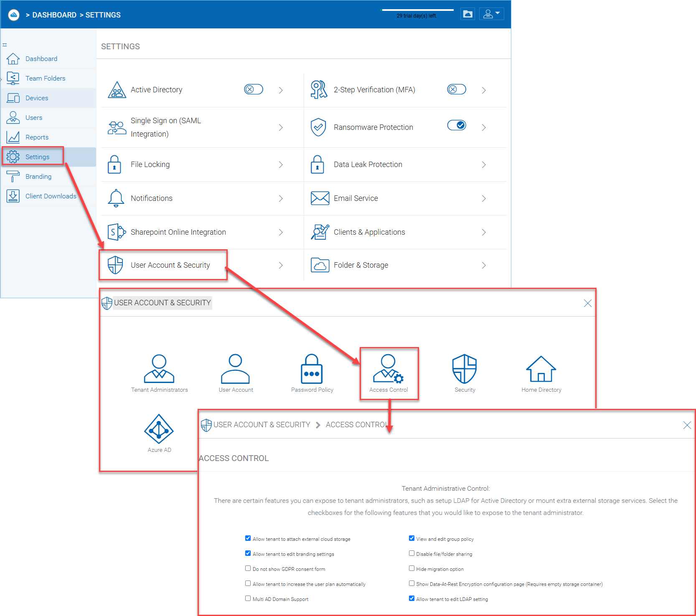
Task: Close the User Account & Security panel
Action: 587,303
